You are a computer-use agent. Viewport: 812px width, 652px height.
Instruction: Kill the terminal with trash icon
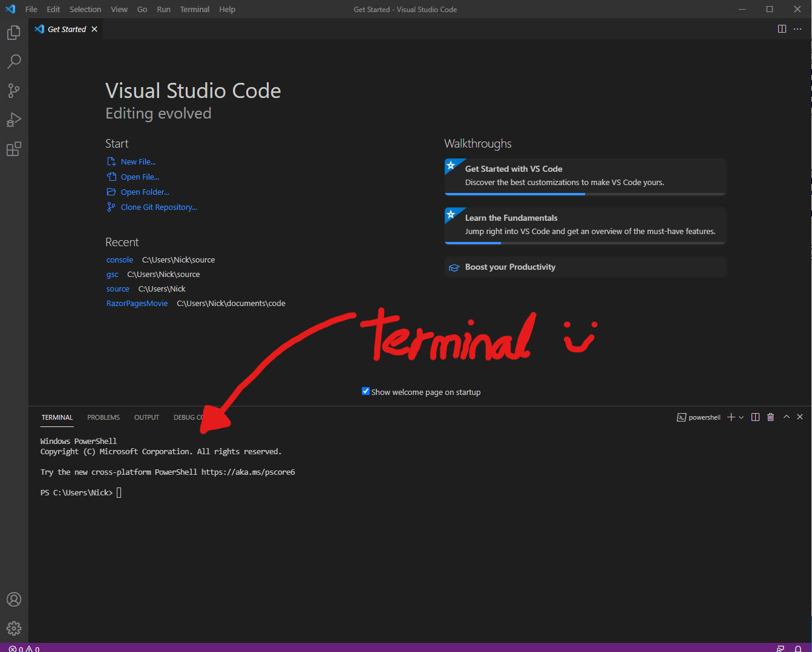point(770,417)
